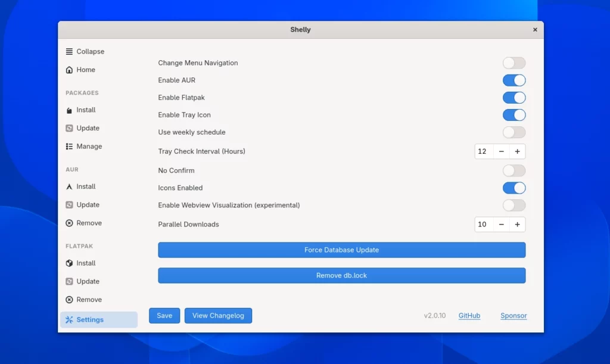Open the Flatpak Install cube icon
Screen dimensions: 610x364
click(x=70, y=263)
